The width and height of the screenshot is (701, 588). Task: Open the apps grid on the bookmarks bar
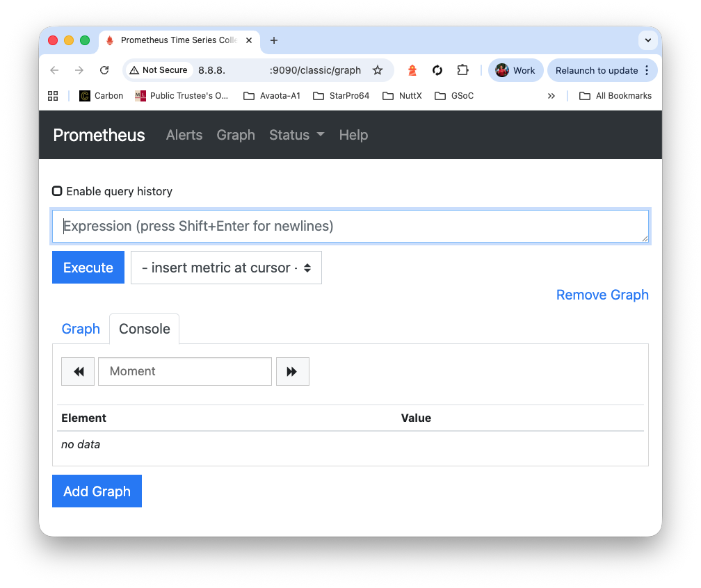click(x=53, y=96)
